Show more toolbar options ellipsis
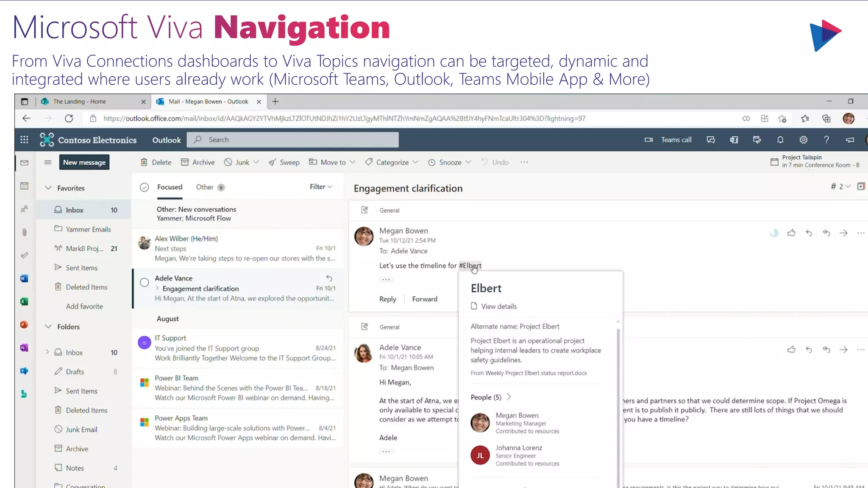Viewport: 868px width, 488px height. [x=524, y=162]
